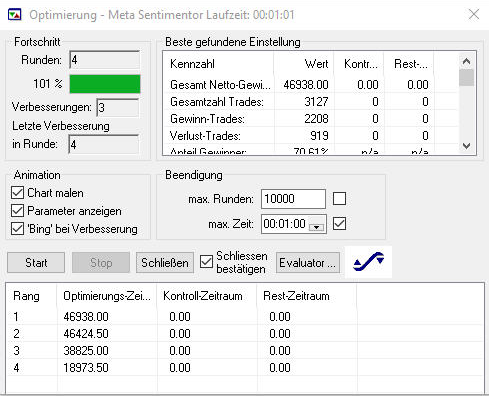Uncheck the max. Zeit limit checkbox

(x=339, y=223)
